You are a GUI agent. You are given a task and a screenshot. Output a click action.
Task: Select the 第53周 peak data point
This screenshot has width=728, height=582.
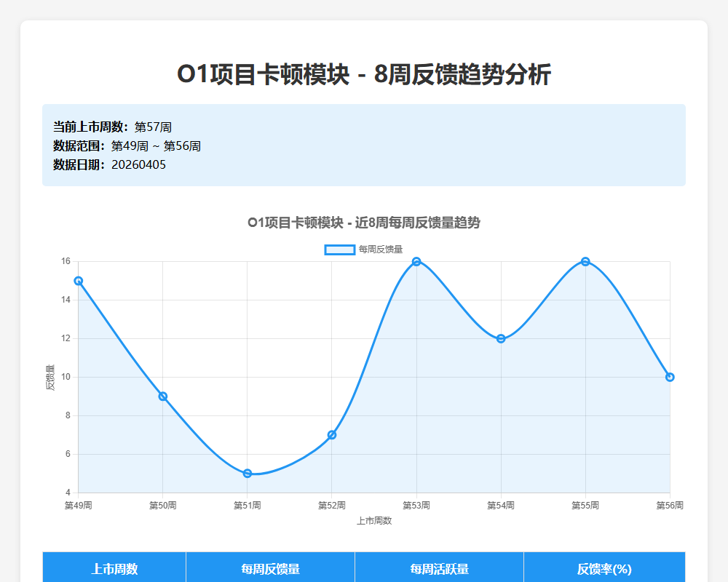[416, 262]
